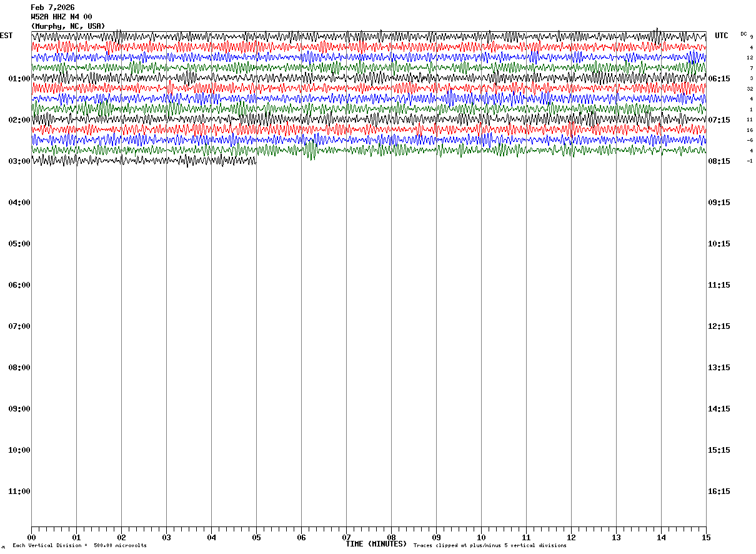756x554 pixels.
Task: Click DC offset value "11"
Action: pyautogui.click(x=750, y=119)
